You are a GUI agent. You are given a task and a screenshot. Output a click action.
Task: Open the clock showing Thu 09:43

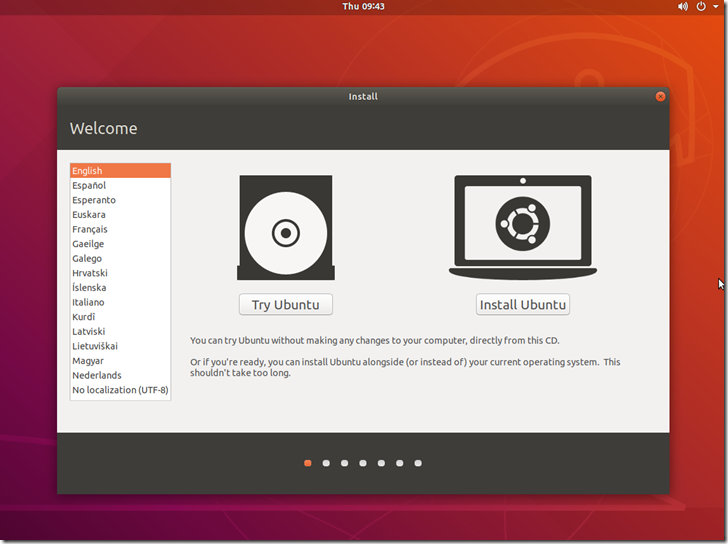click(363, 6)
